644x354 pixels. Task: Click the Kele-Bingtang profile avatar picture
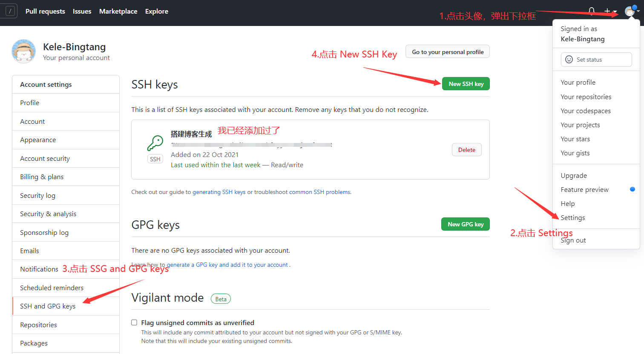pos(23,51)
